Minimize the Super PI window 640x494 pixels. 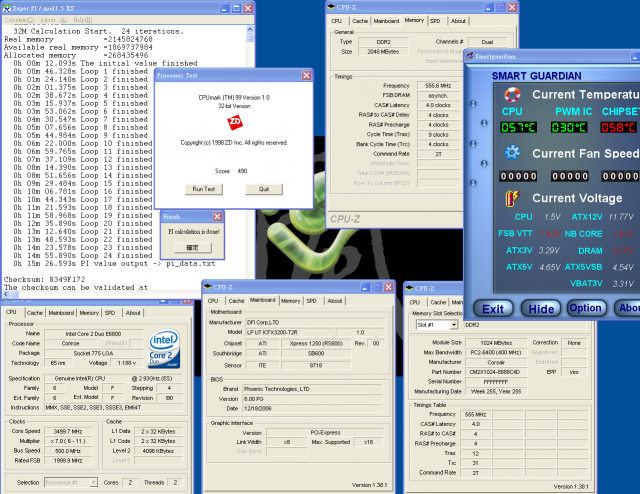[224, 8]
